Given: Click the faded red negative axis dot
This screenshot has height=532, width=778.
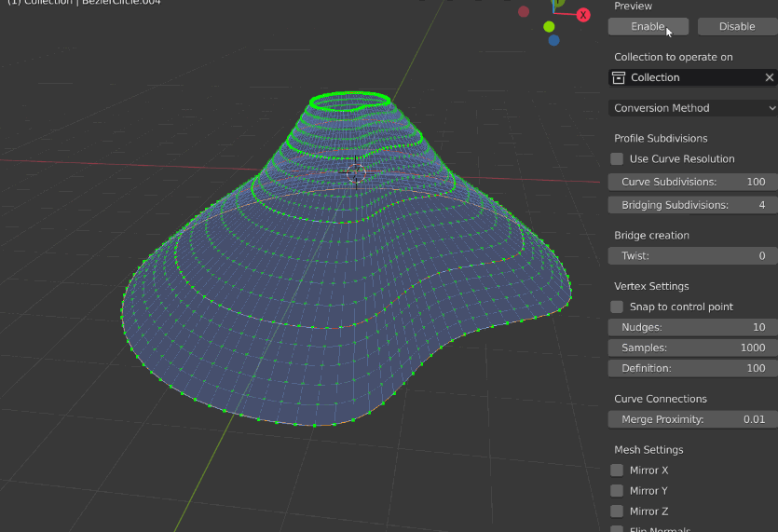Looking at the screenshot, I should [x=524, y=11].
